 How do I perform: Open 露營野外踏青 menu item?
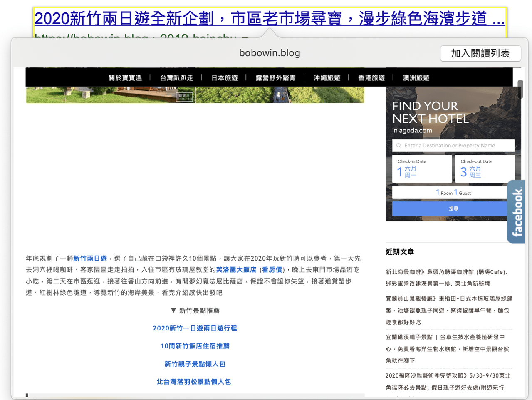tap(275, 78)
